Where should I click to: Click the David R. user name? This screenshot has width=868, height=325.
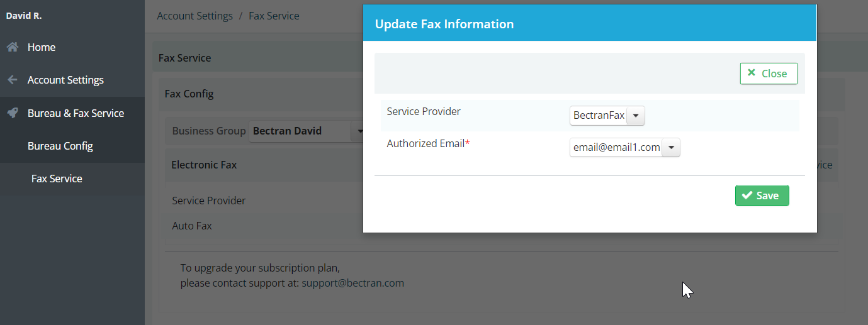click(x=24, y=15)
